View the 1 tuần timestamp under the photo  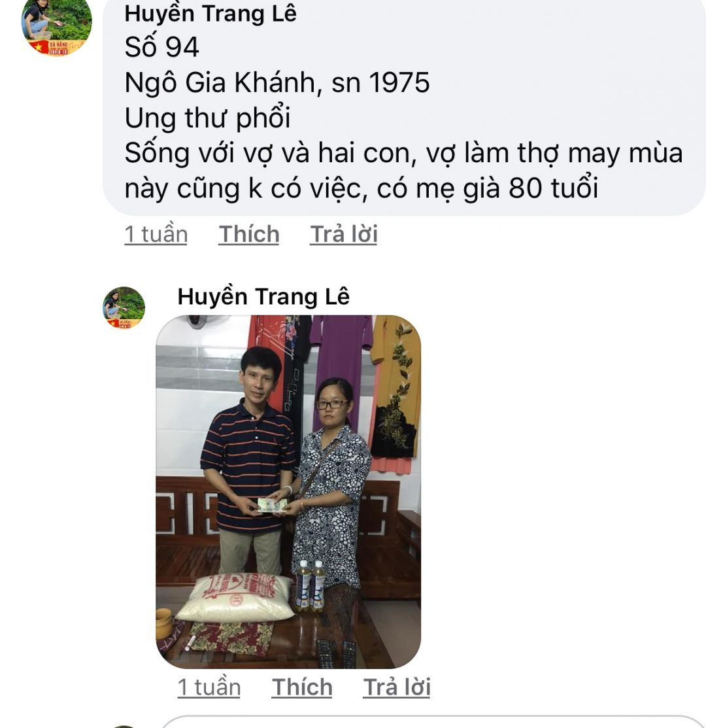[209, 687]
